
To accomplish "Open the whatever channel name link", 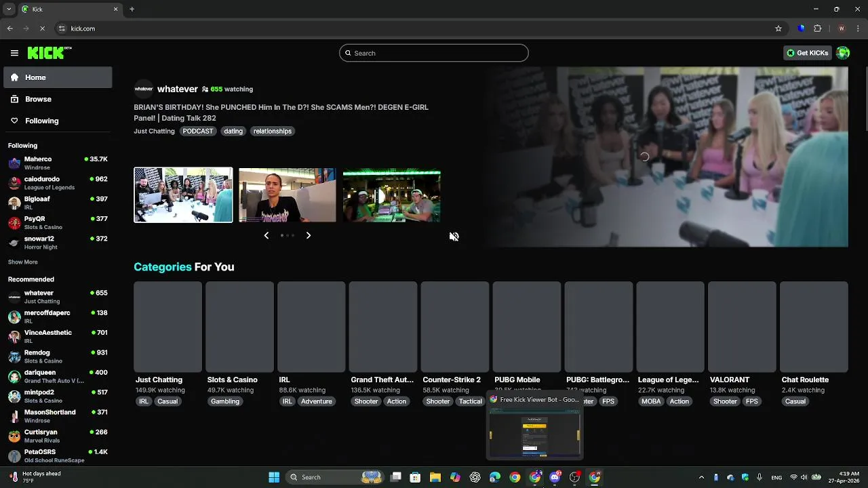I will [178, 89].
